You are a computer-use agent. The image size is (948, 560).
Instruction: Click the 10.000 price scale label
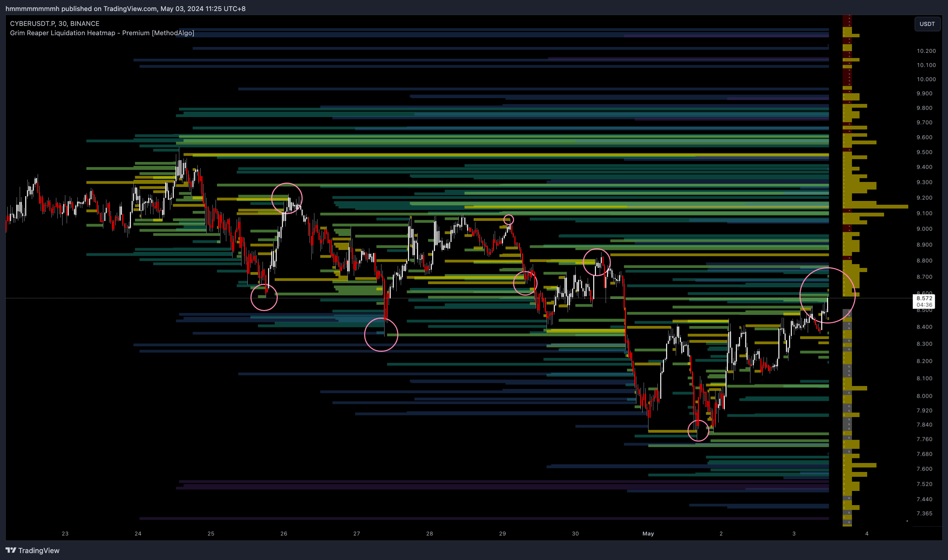coord(926,79)
